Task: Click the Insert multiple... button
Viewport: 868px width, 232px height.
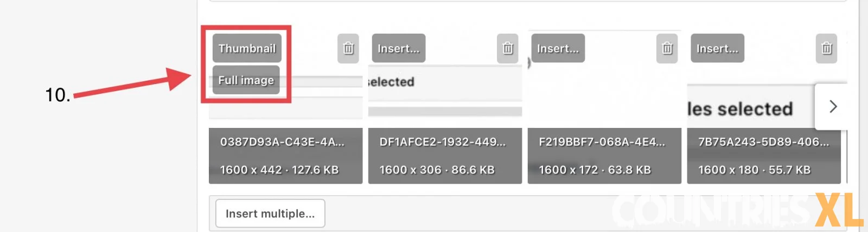Action: tap(270, 214)
